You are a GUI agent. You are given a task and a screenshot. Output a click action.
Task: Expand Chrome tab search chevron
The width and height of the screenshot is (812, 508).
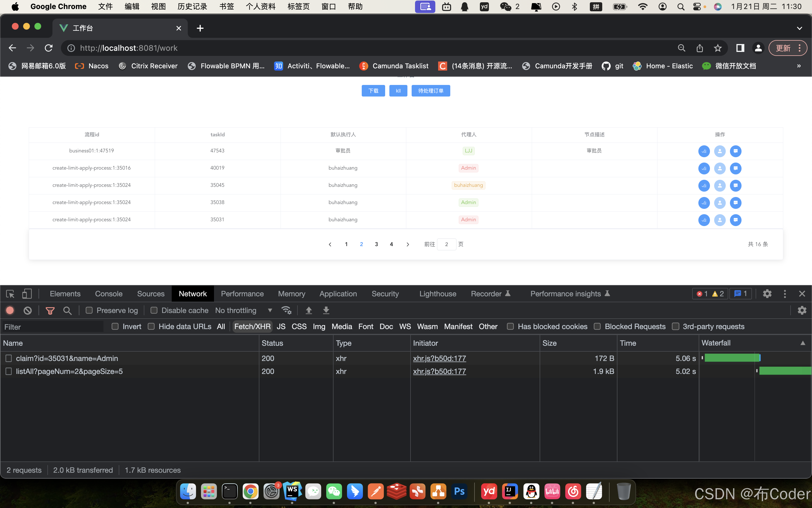coord(800,28)
